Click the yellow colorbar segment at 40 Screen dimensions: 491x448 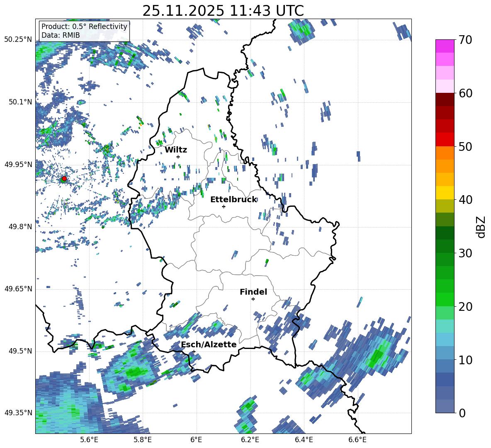click(445, 193)
